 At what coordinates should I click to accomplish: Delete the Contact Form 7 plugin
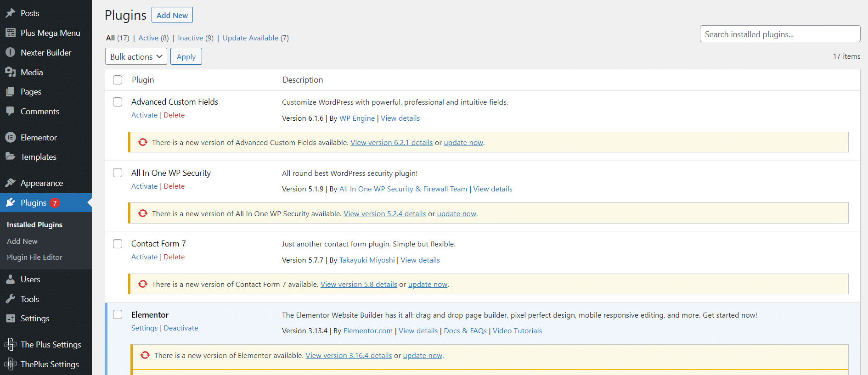pyautogui.click(x=174, y=257)
